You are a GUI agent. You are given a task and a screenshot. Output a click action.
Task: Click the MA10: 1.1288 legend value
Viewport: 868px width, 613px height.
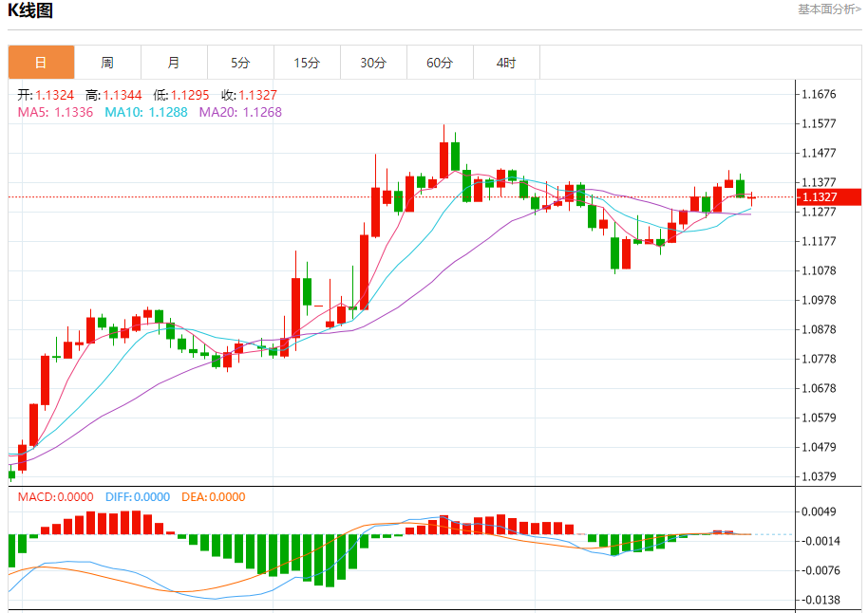point(146,112)
